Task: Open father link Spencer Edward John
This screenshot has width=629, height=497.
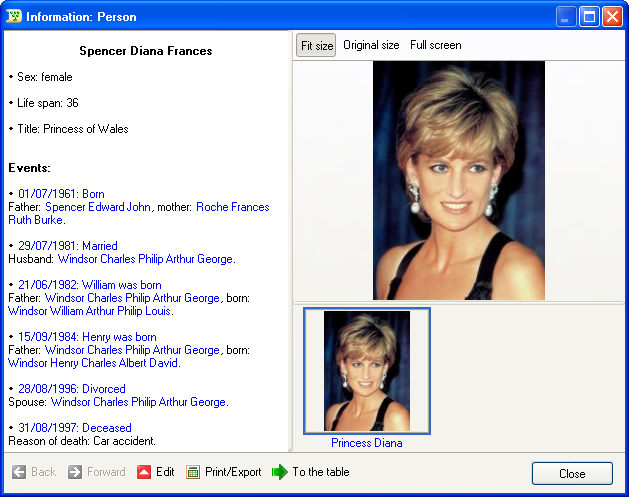Action: 98,207
